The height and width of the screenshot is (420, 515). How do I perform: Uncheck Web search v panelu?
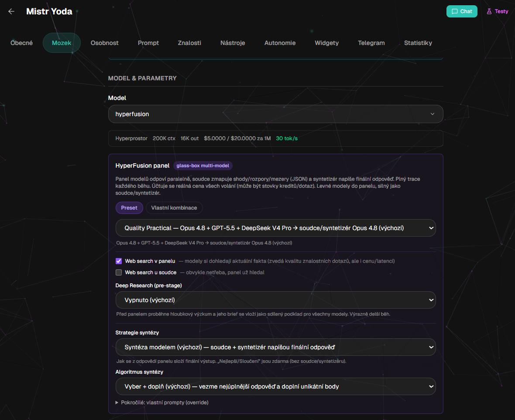pyautogui.click(x=119, y=261)
